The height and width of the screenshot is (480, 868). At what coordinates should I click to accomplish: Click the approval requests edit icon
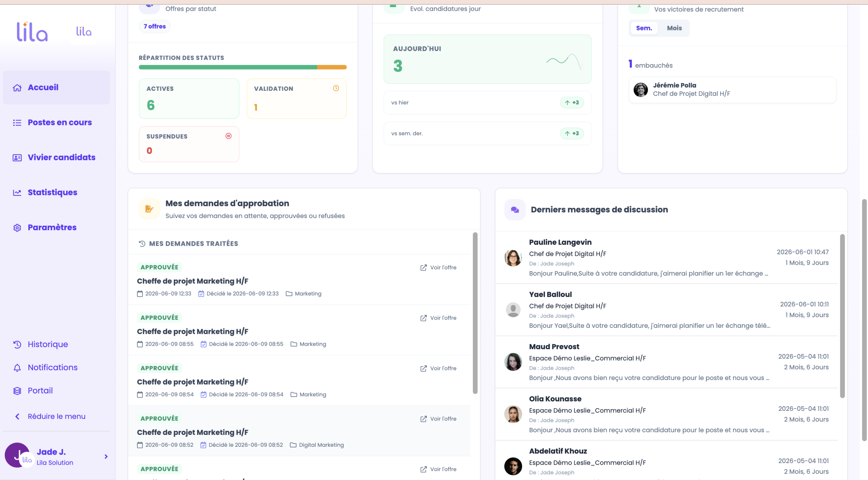tap(149, 209)
